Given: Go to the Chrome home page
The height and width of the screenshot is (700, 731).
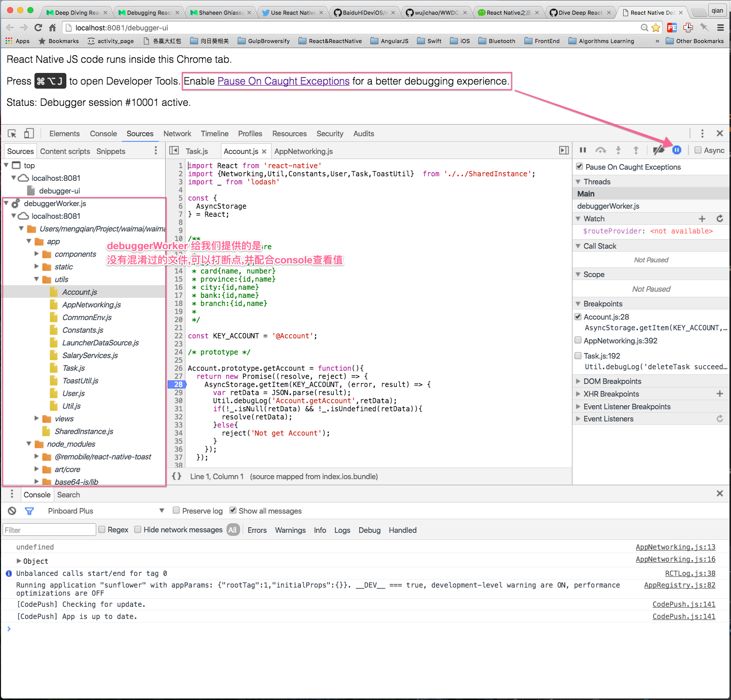Looking at the screenshot, I should click(52, 27).
